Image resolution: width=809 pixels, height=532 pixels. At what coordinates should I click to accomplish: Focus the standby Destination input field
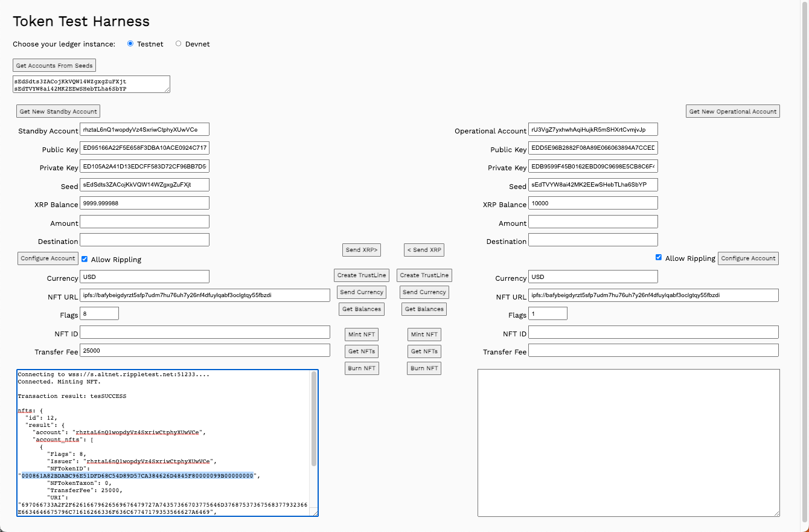click(x=144, y=240)
